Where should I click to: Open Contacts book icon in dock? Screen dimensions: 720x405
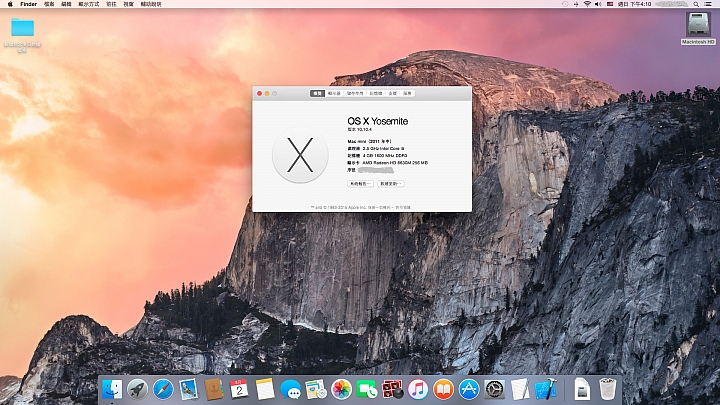tap(214, 389)
